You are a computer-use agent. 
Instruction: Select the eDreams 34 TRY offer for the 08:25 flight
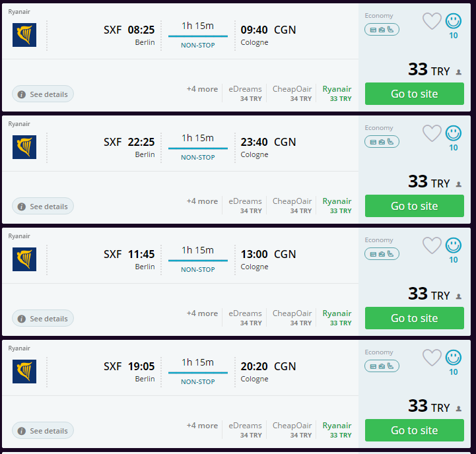click(x=246, y=93)
